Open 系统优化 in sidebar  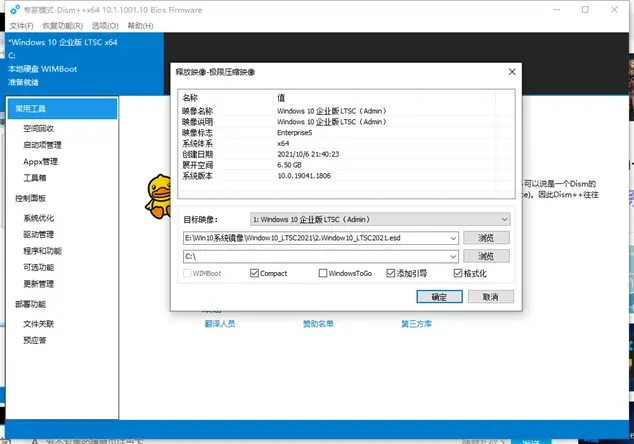38,218
